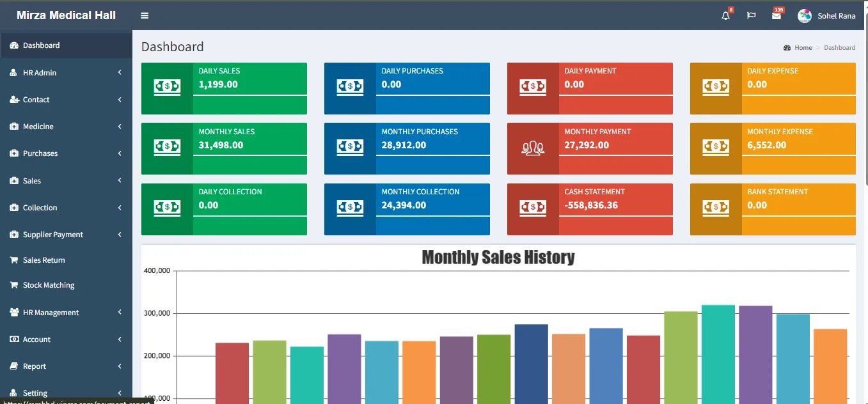Open the flag icon in header

[x=751, y=15]
